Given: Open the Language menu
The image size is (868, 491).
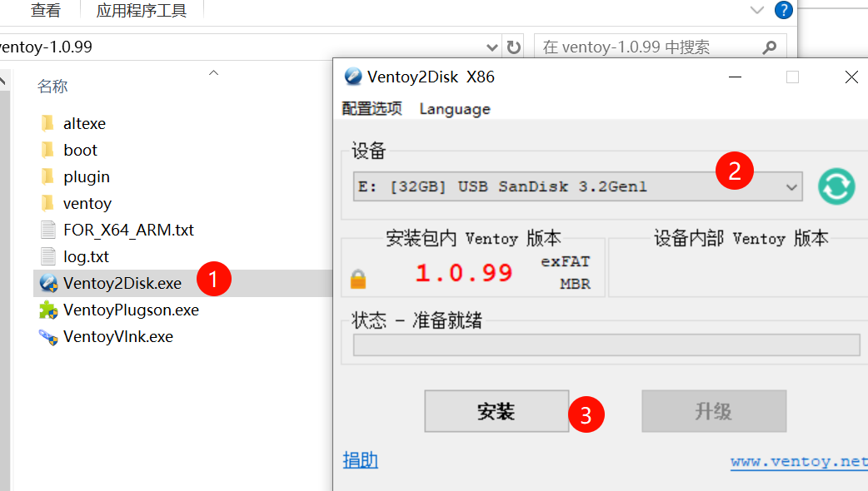Looking at the screenshot, I should tap(455, 109).
